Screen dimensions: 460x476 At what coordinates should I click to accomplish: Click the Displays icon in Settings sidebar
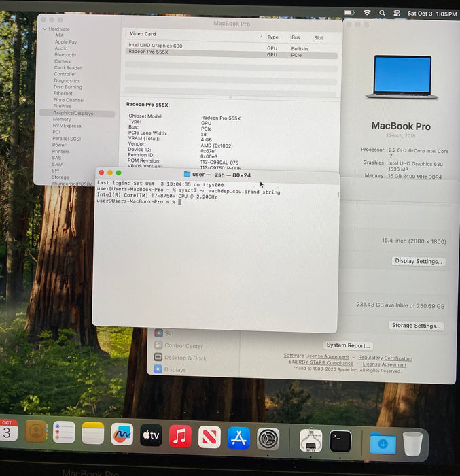158,369
